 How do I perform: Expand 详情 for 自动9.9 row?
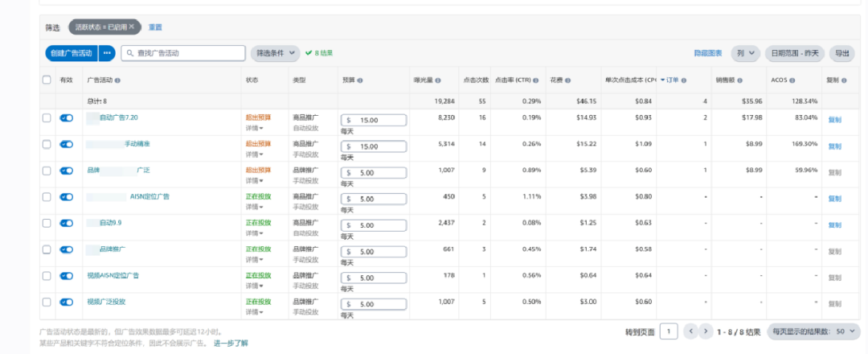pos(254,233)
